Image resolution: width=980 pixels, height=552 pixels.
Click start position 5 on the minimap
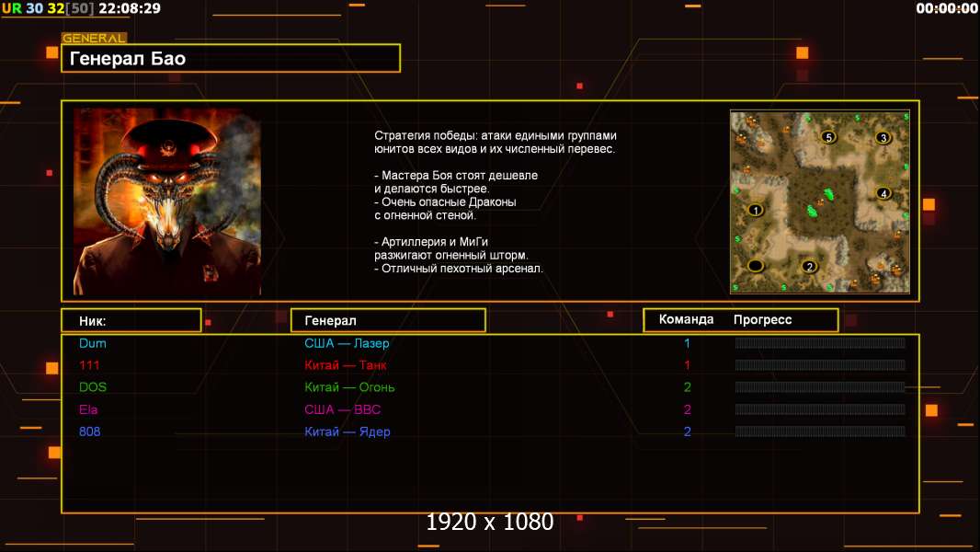pyautogui.click(x=828, y=137)
